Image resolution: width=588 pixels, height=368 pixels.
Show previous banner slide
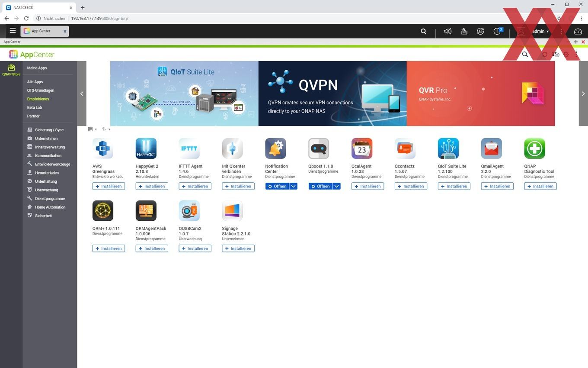point(82,94)
